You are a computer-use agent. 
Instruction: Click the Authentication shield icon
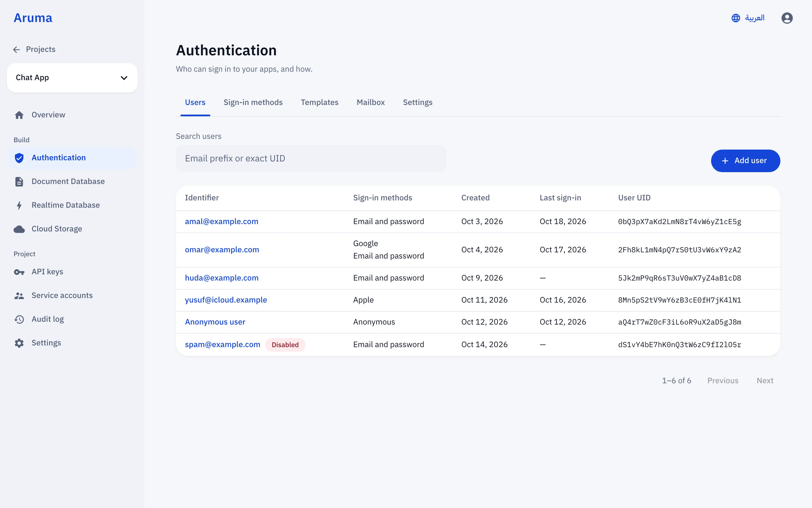pyautogui.click(x=19, y=158)
